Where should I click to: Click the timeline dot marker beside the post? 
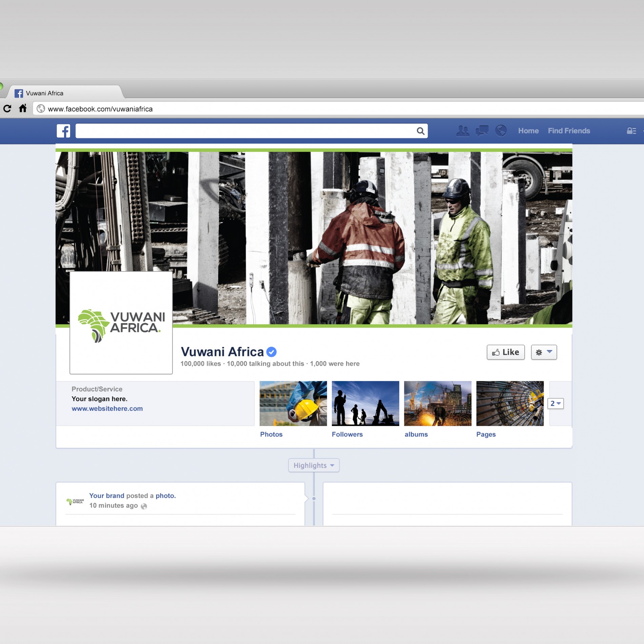click(314, 499)
